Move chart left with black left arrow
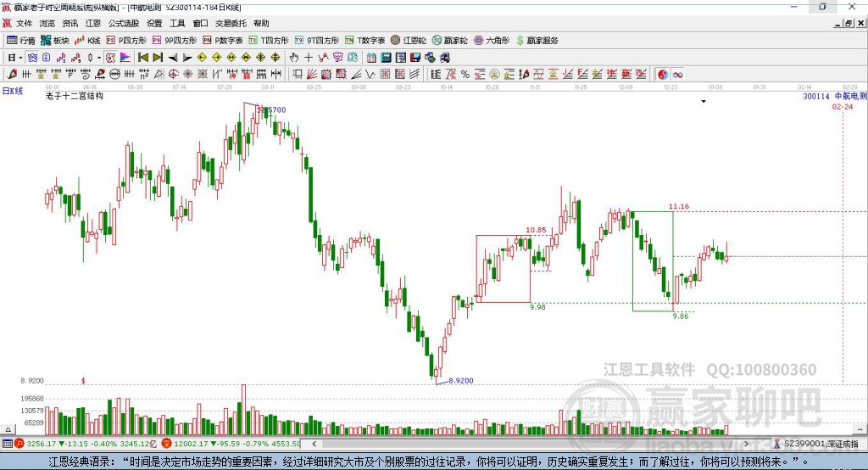Viewport: 868px width, 470px height. click(x=173, y=58)
